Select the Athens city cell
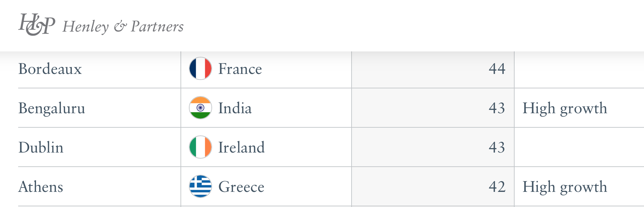This screenshot has height=207, width=644. tap(41, 187)
